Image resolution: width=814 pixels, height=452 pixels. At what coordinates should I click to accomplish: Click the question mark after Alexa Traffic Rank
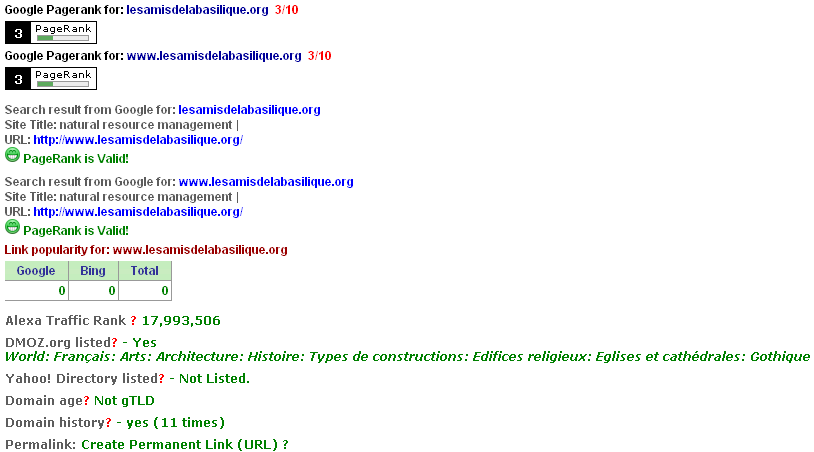click(133, 321)
